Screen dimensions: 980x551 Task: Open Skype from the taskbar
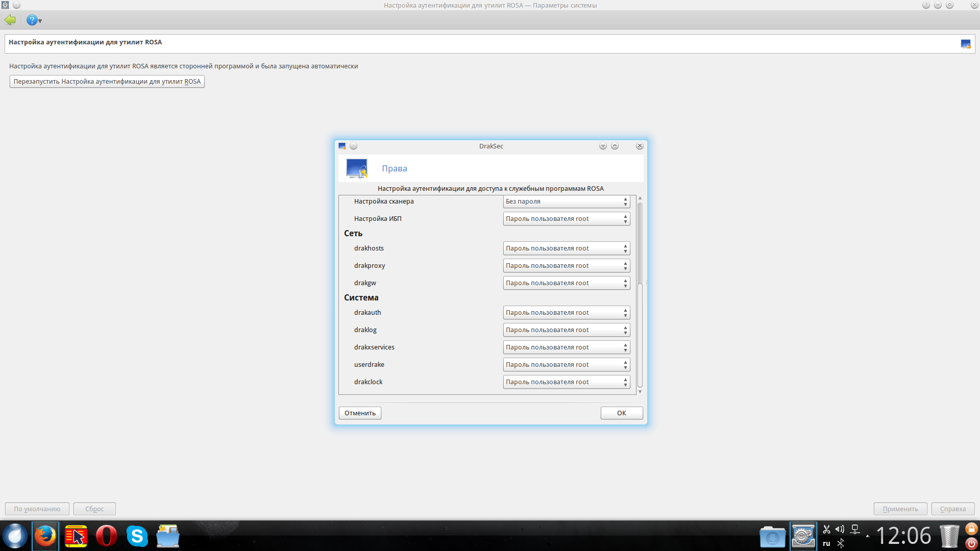[x=137, y=536]
